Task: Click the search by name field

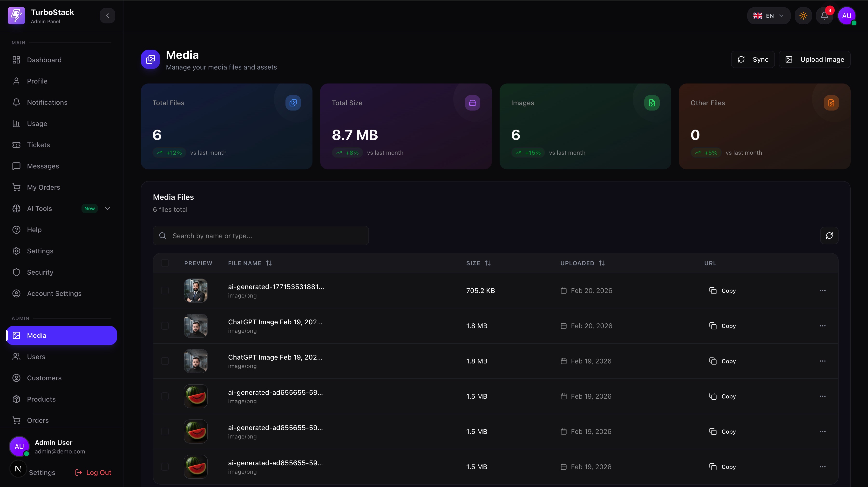Action: tap(261, 235)
